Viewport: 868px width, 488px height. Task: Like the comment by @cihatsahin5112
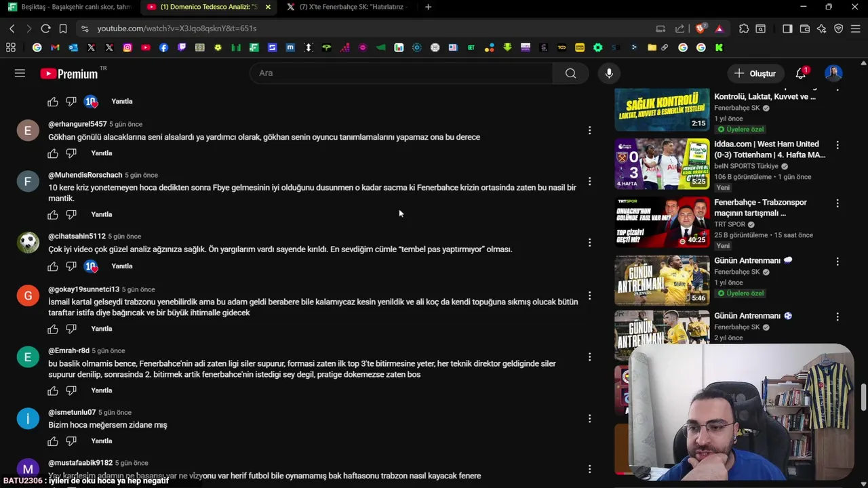click(53, 266)
